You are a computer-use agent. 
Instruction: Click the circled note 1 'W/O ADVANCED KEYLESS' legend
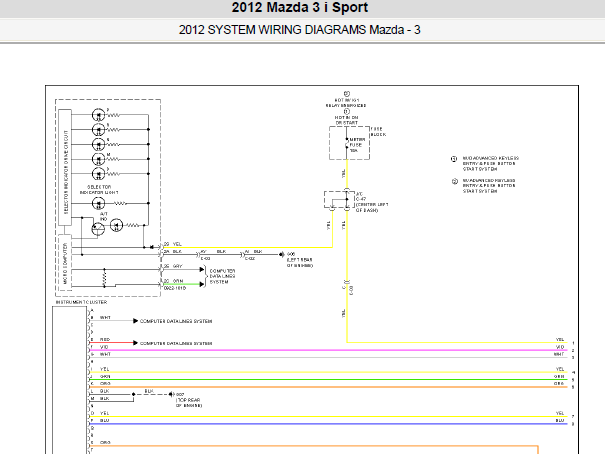click(485, 164)
